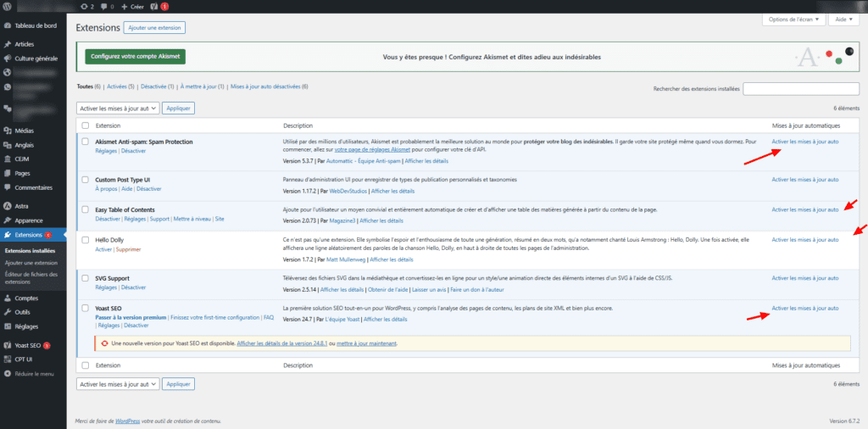Click the Articles pin icon
Screen dimensions: 868x429
click(x=7, y=44)
